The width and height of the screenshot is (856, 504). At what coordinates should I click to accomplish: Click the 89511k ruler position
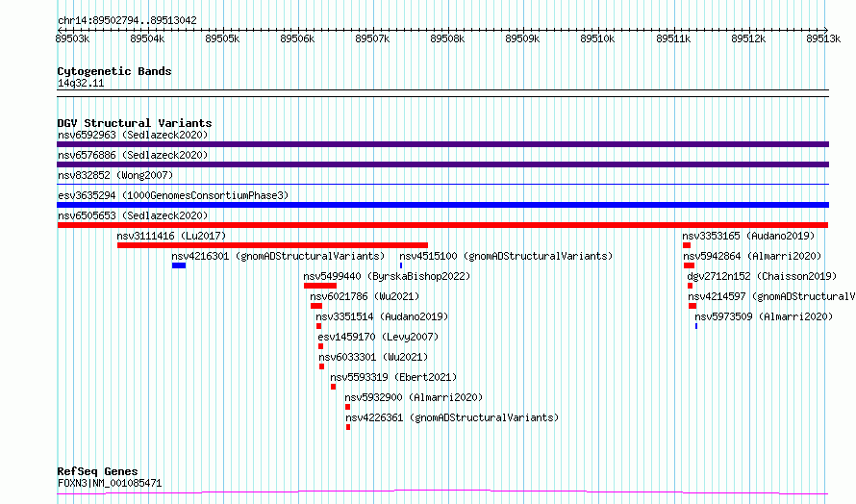673,38
